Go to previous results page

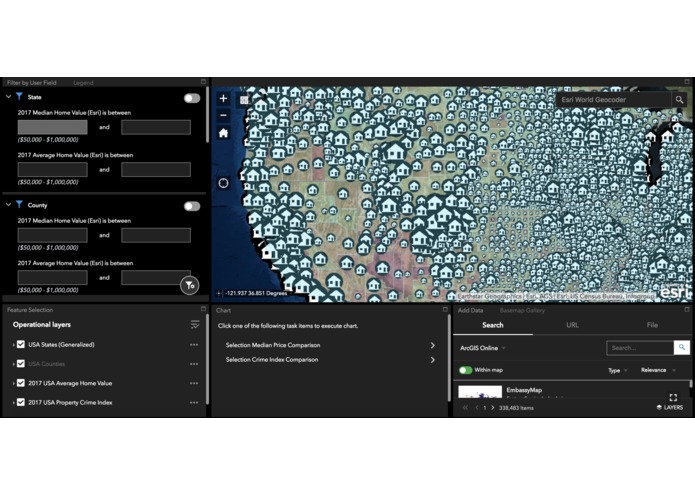coord(476,408)
